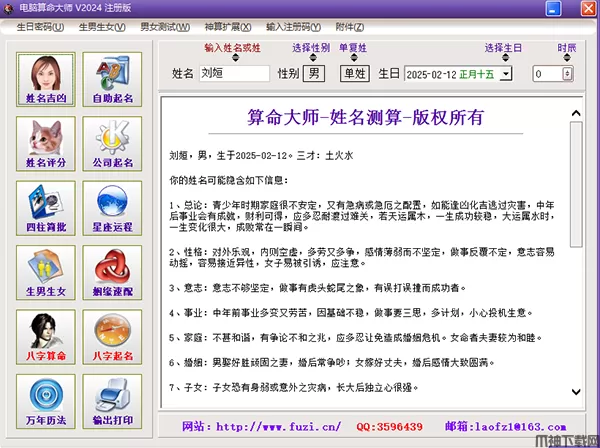Click the results scroll-up arrow

pos(576,114)
